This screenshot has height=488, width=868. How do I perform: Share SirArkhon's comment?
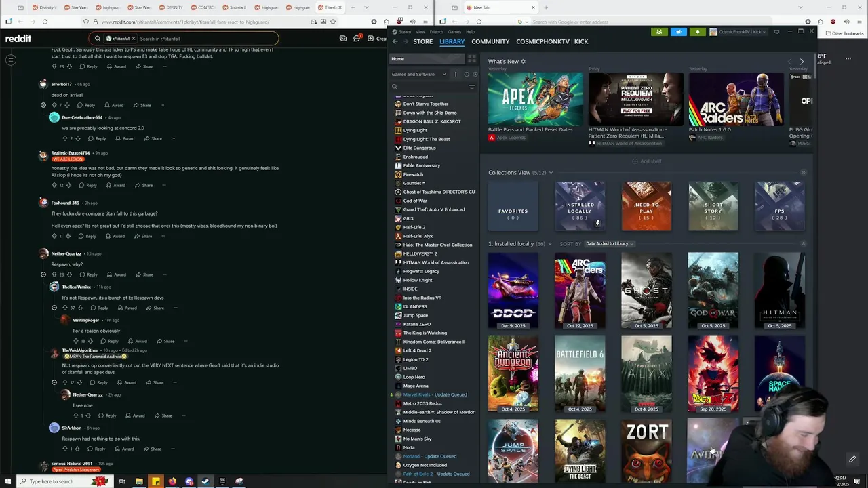click(x=151, y=449)
